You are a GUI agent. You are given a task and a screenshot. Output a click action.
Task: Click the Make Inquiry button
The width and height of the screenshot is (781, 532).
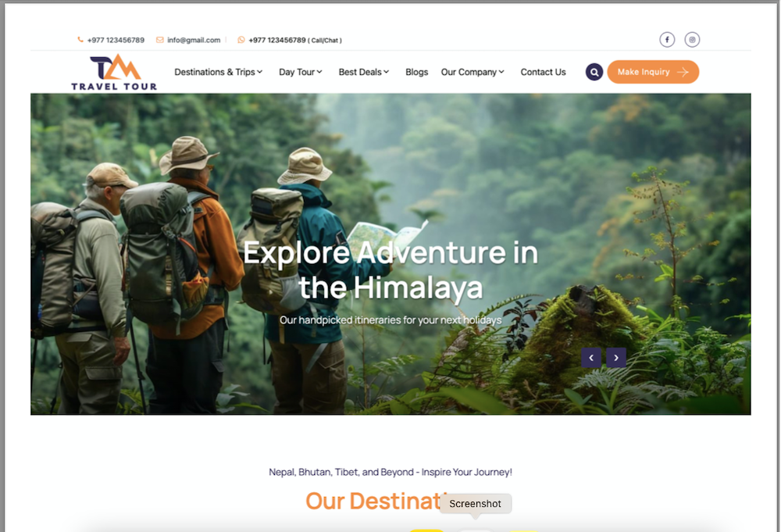pos(653,72)
